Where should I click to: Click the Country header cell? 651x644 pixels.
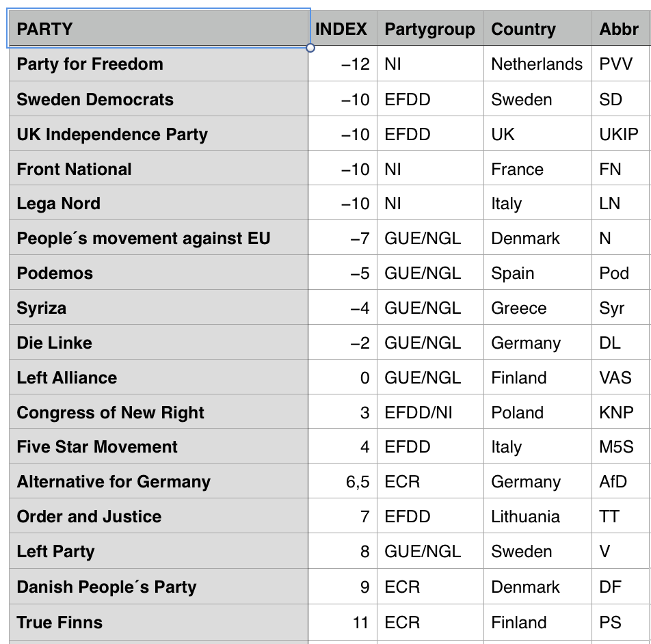537,29
